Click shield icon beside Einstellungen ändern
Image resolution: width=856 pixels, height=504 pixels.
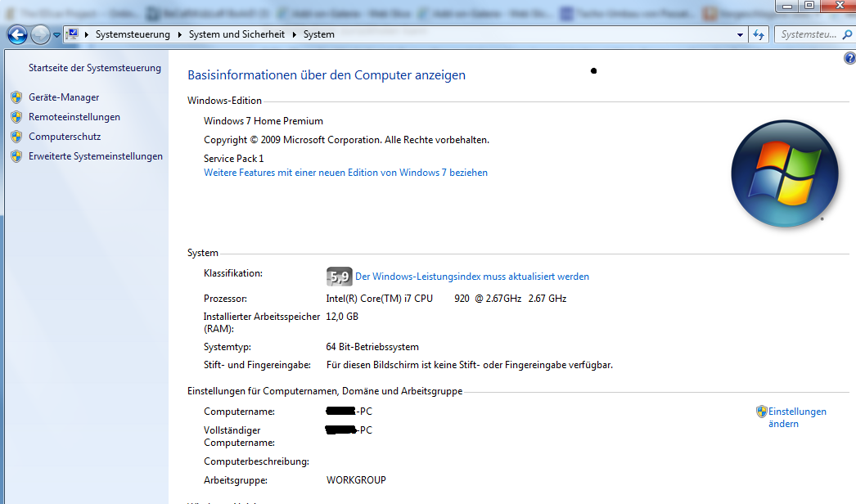[x=762, y=412]
